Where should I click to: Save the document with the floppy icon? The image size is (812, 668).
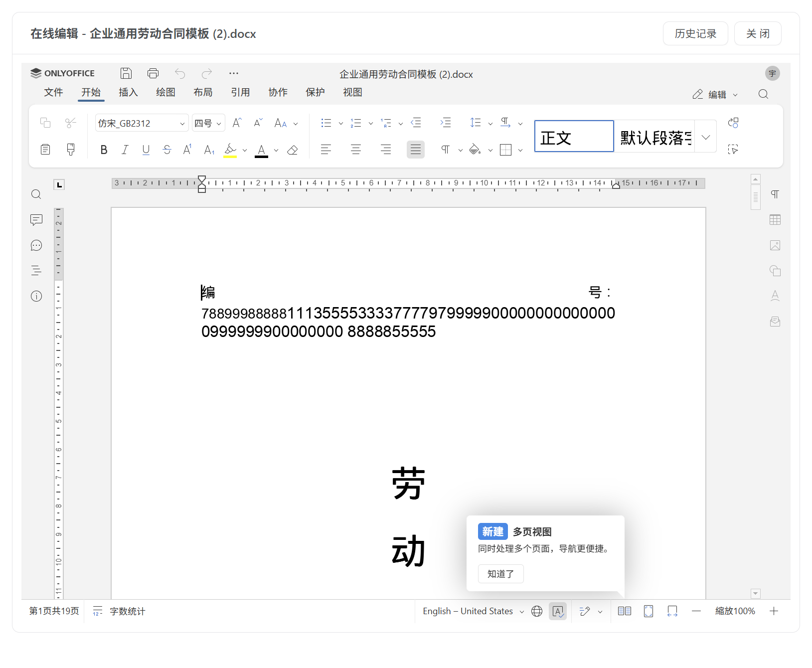pos(126,73)
